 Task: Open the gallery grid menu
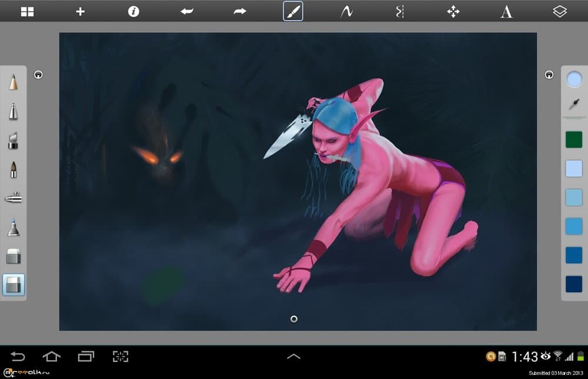(x=28, y=11)
